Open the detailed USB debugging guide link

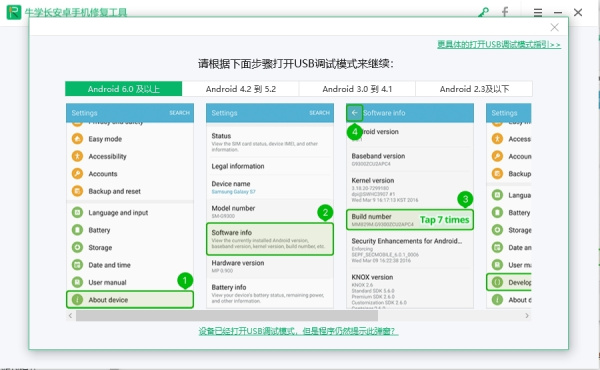click(x=499, y=44)
